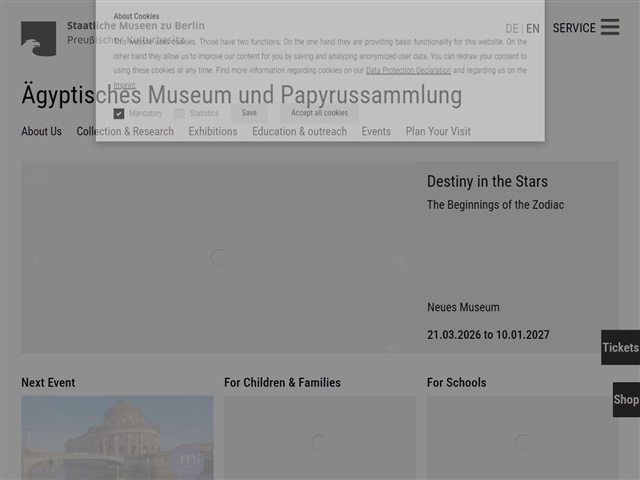Screen dimensions: 640x480
Task: Save the cookie preferences
Action: (249, 113)
